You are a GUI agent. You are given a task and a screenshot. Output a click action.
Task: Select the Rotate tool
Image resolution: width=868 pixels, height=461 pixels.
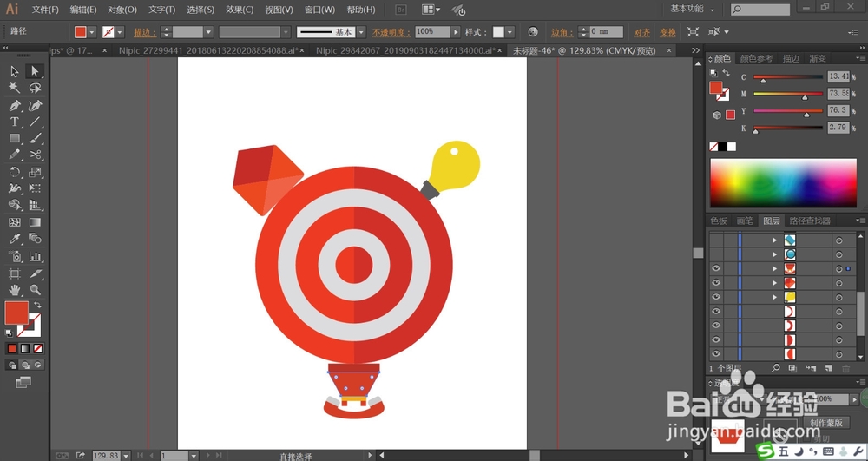pyautogui.click(x=15, y=172)
